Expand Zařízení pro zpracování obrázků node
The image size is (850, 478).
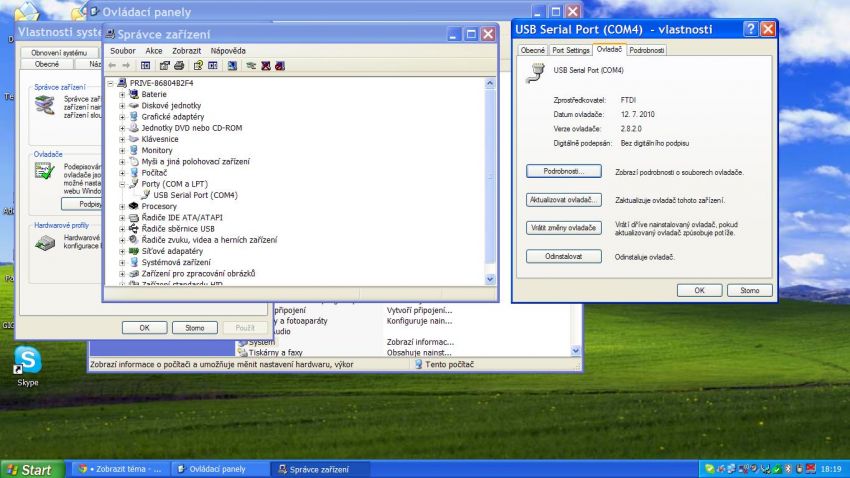122,274
